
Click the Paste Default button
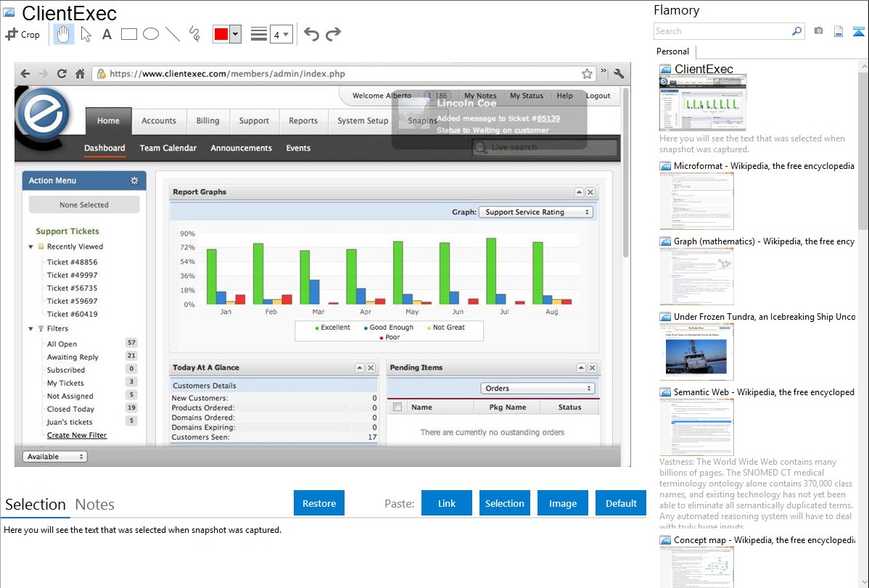pos(621,503)
